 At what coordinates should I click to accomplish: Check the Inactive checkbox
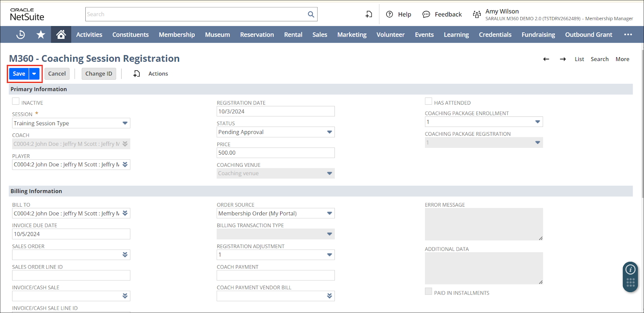click(x=16, y=102)
